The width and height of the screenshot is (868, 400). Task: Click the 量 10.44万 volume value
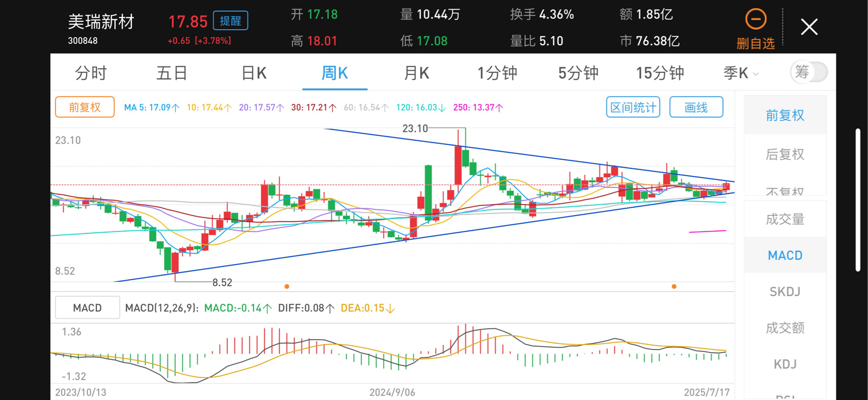pyautogui.click(x=430, y=15)
